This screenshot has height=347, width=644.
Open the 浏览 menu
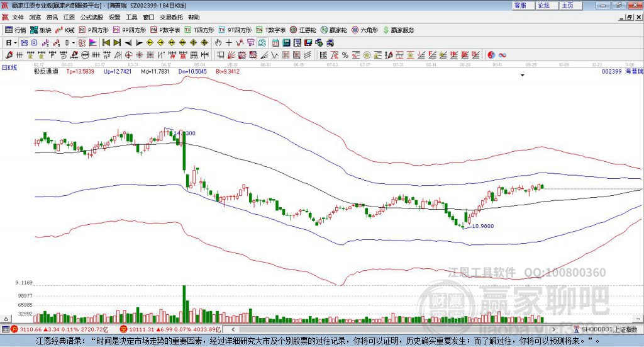(35, 17)
